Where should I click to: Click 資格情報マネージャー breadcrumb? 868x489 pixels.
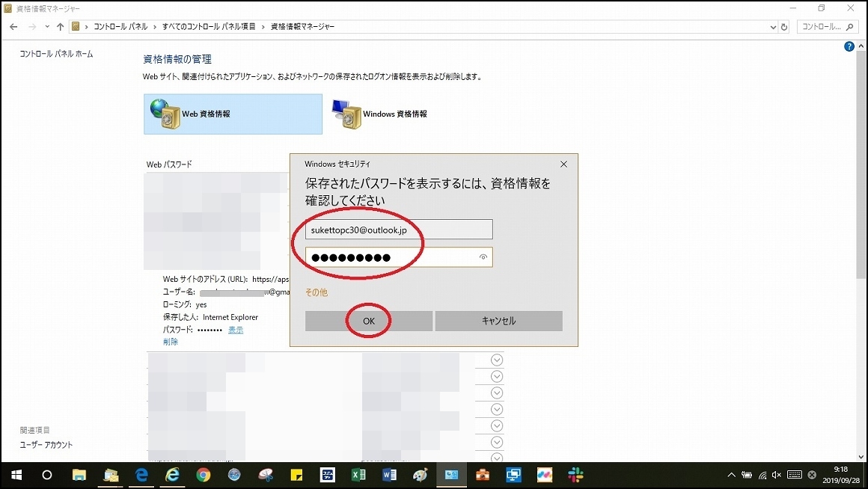302,27
